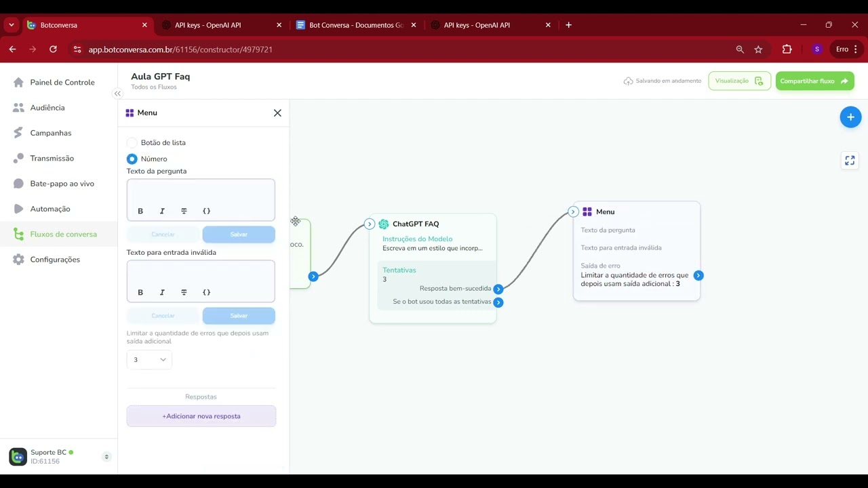This screenshot has width=868, height=488.
Task: Switch to Bot Conversa Google Docs tab
Action: click(356, 25)
